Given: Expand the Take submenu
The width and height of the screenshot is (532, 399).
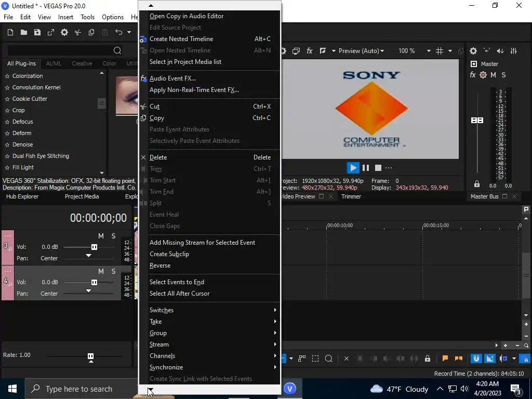Looking at the screenshot, I should 209,321.
